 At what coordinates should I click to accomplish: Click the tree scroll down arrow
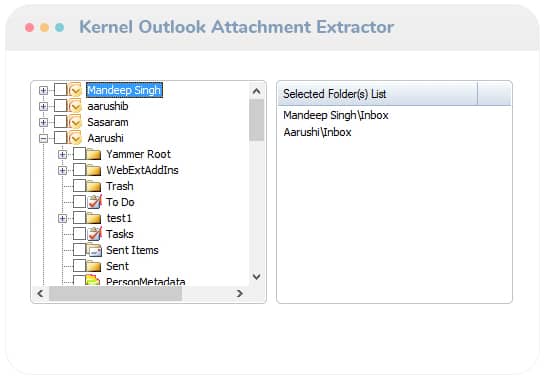[x=257, y=277]
